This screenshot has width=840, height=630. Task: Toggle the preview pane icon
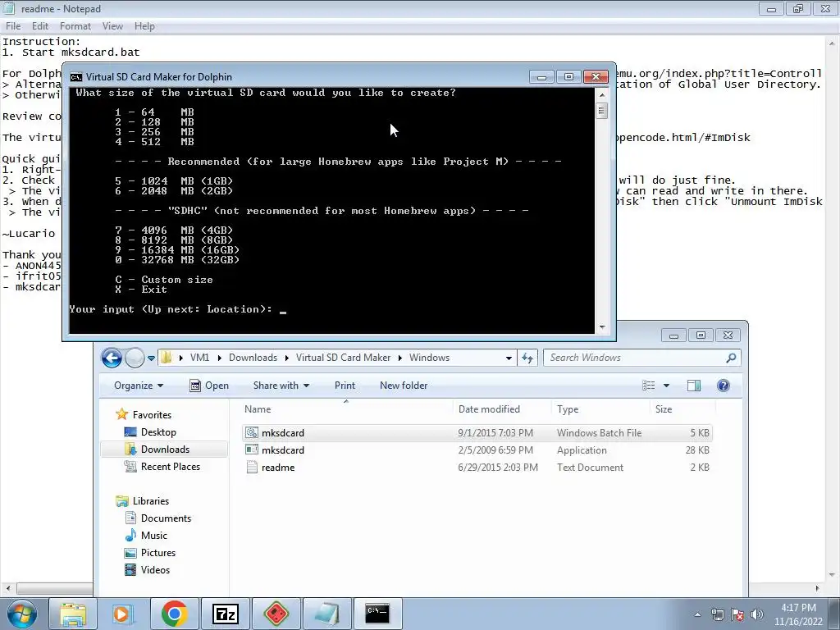[694, 386]
